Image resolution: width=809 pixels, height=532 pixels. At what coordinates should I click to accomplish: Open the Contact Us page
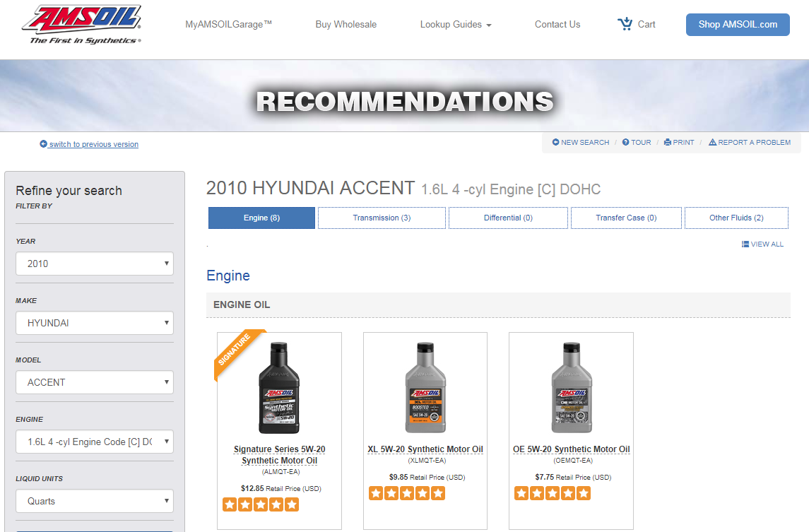[x=557, y=24]
